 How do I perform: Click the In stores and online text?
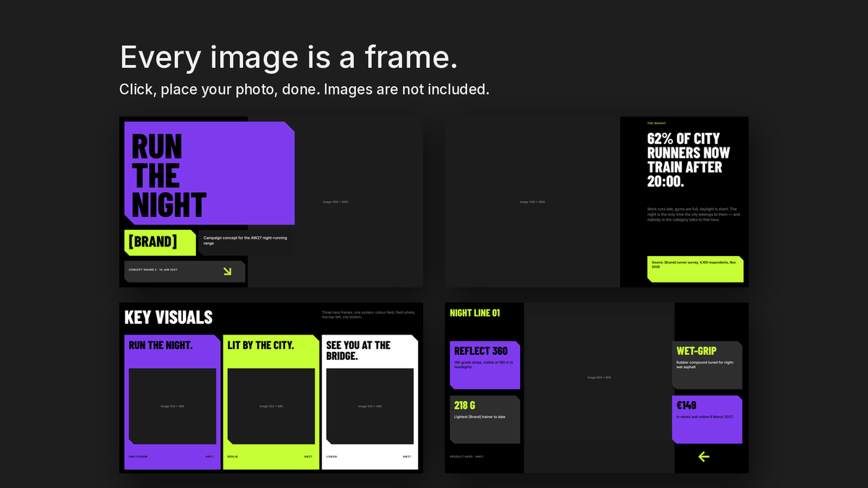point(705,417)
